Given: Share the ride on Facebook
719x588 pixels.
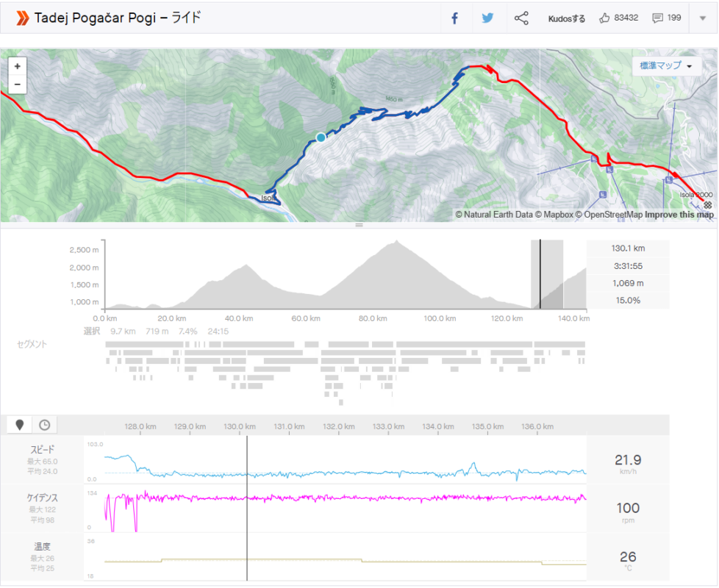Looking at the screenshot, I should (454, 18).
